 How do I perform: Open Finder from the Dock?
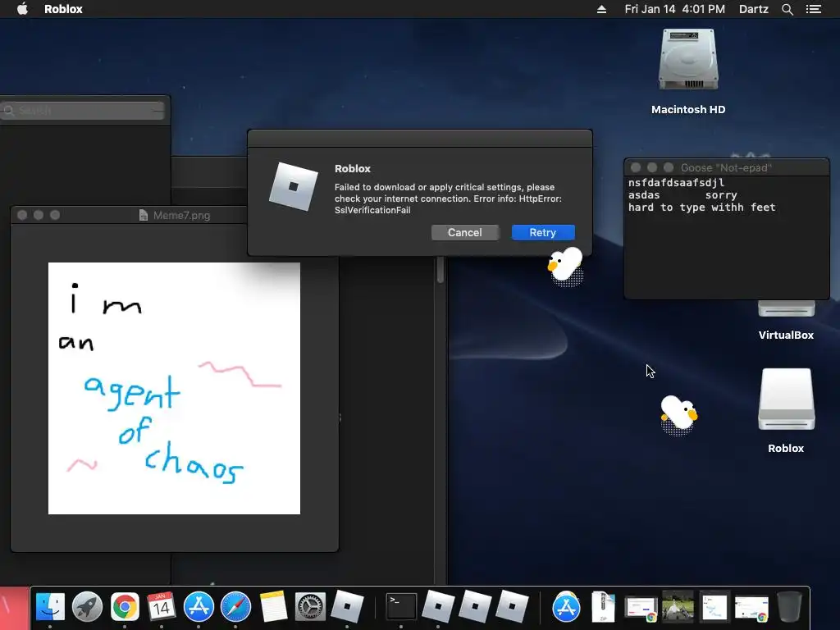click(50, 606)
